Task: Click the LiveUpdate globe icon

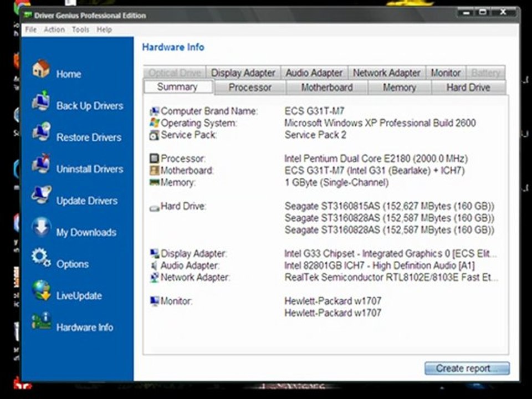Action: [x=41, y=290]
